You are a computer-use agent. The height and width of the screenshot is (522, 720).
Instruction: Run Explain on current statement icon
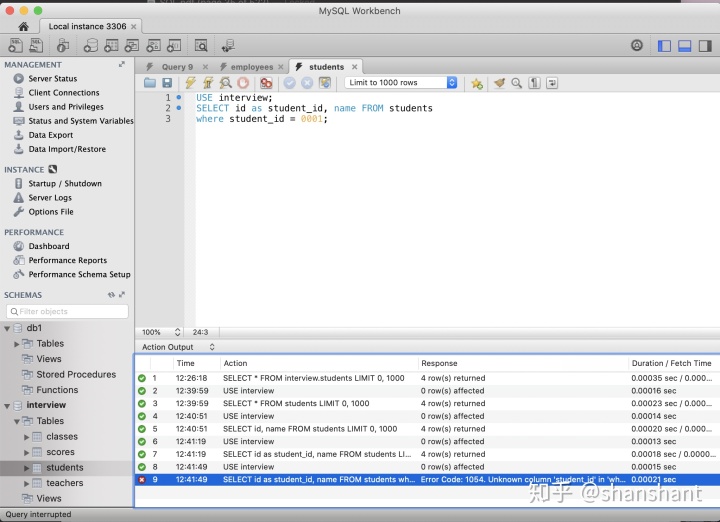pyautogui.click(x=225, y=83)
